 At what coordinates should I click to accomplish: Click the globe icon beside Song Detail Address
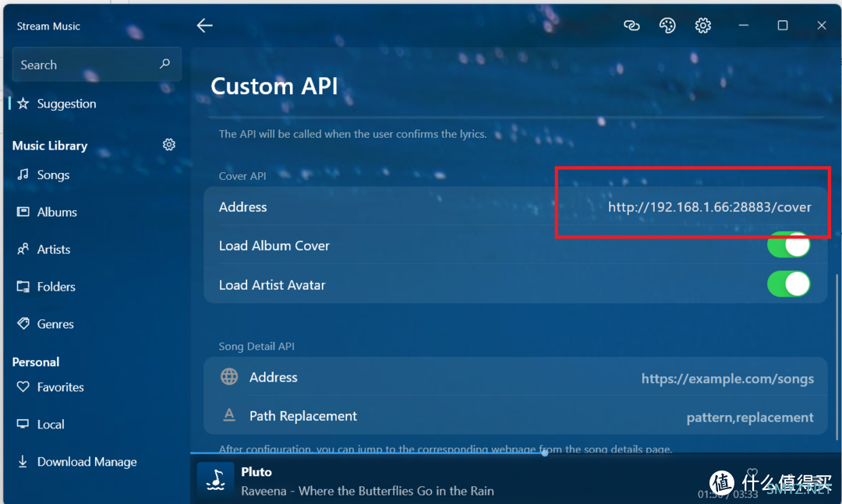pos(229,377)
